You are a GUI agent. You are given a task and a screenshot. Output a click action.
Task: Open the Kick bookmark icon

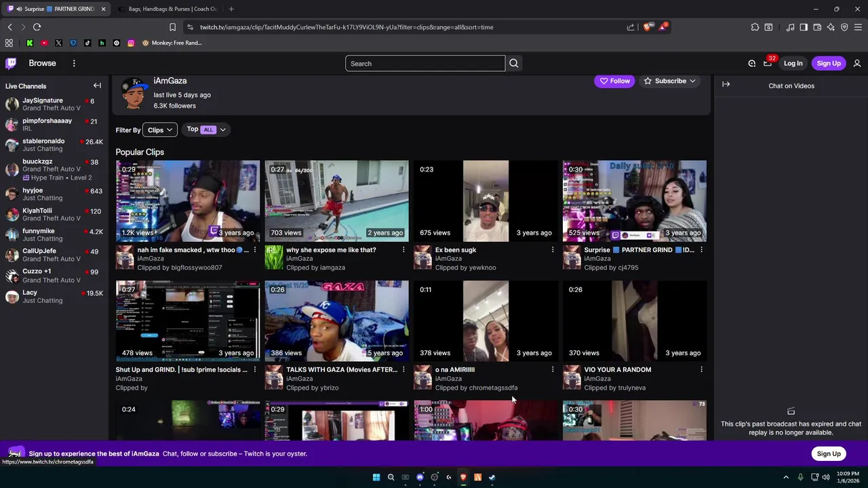coord(29,43)
